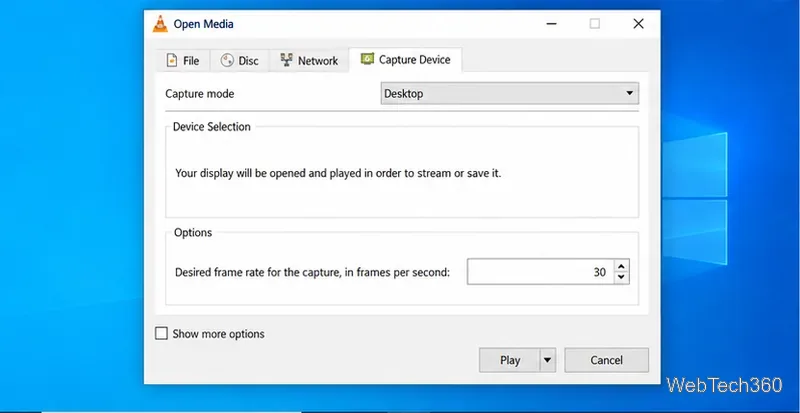The image size is (800, 413).
Task: Click the Play button
Action: 509,360
